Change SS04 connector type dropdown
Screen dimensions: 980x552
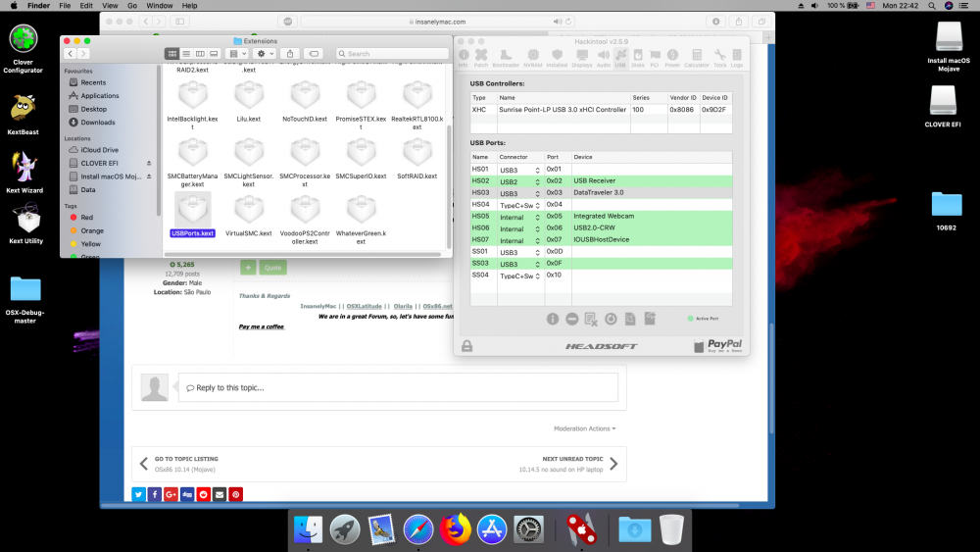[520, 276]
